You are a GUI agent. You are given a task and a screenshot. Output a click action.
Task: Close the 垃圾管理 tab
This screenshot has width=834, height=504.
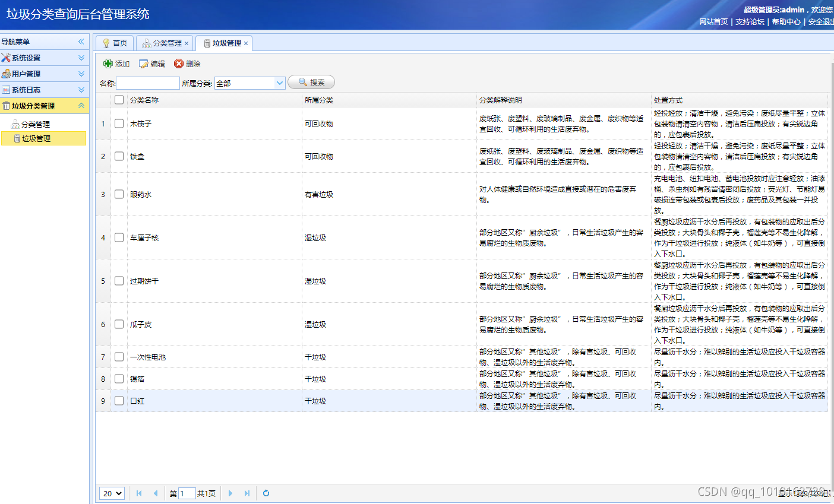point(246,43)
